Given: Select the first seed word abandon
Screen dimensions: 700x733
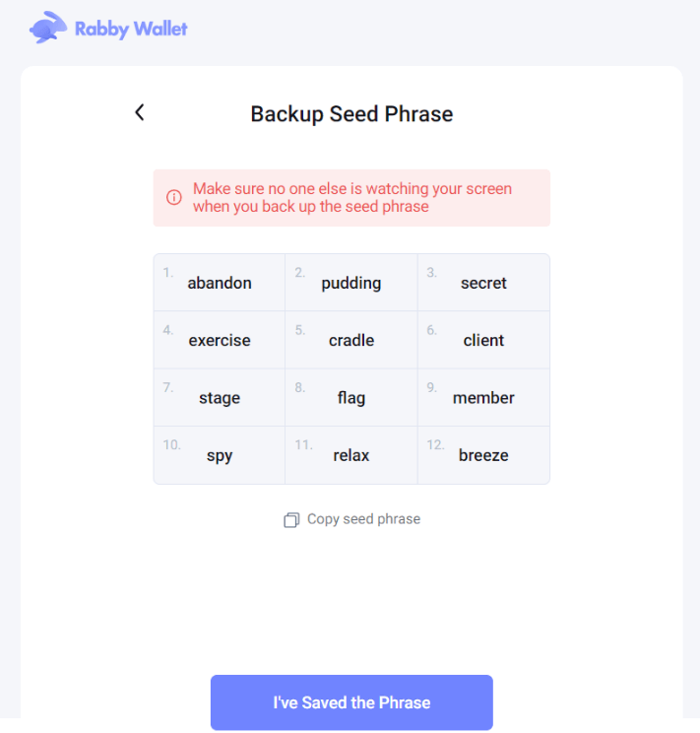Looking at the screenshot, I should click(220, 283).
